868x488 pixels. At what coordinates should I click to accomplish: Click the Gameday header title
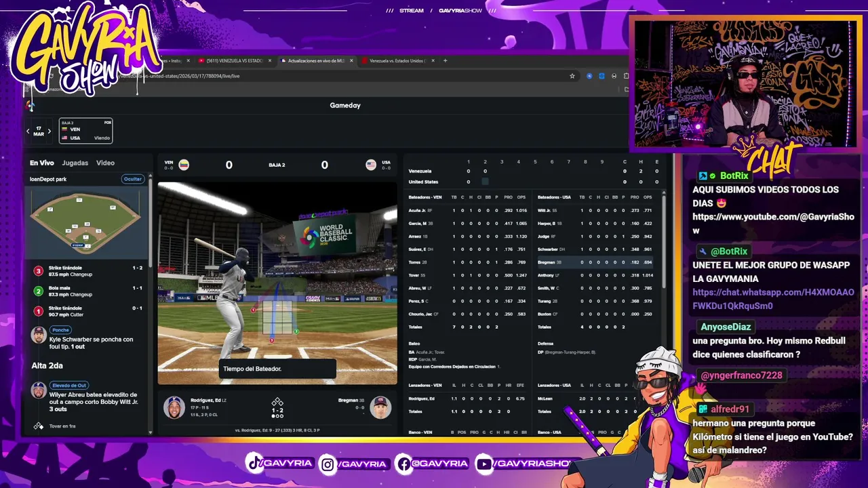click(x=345, y=105)
